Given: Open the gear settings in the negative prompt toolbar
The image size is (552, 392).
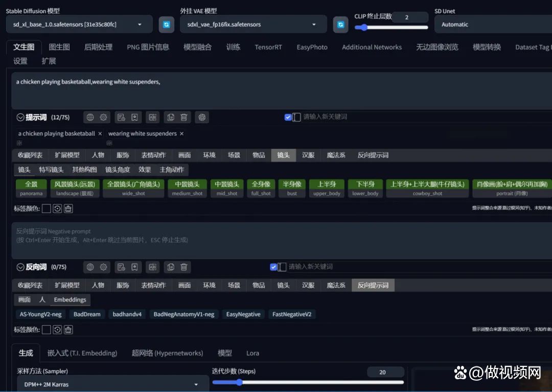Looking at the screenshot, I should tap(103, 267).
